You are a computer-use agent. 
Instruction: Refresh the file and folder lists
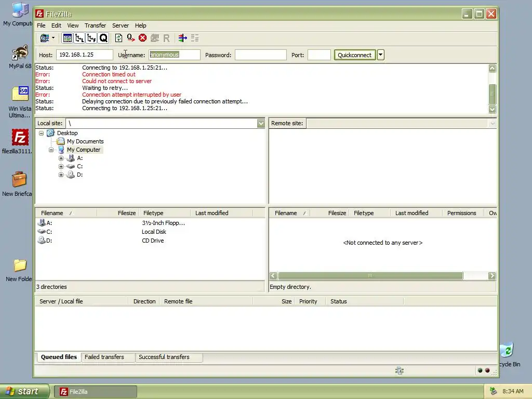(x=118, y=38)
